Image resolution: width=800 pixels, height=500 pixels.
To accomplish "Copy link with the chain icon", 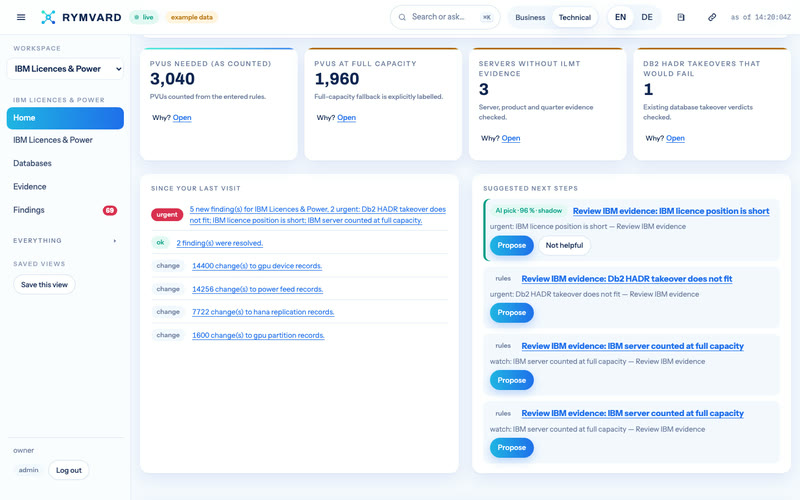I will point(712,17).
